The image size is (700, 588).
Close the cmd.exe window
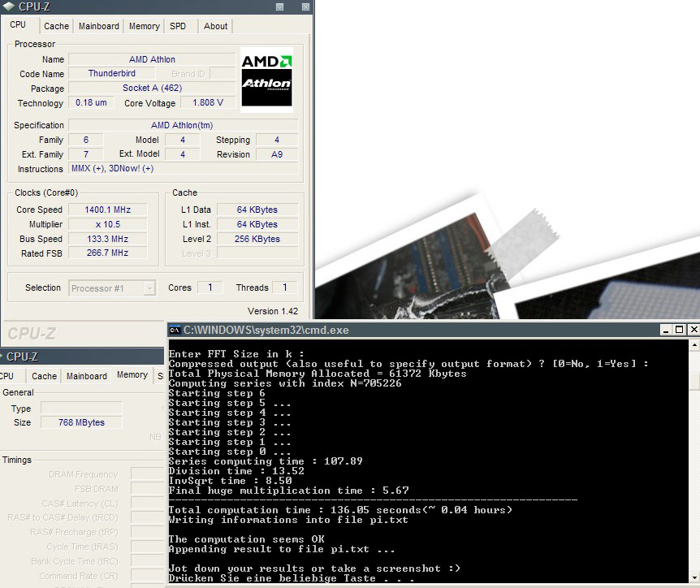pos(694,330)
